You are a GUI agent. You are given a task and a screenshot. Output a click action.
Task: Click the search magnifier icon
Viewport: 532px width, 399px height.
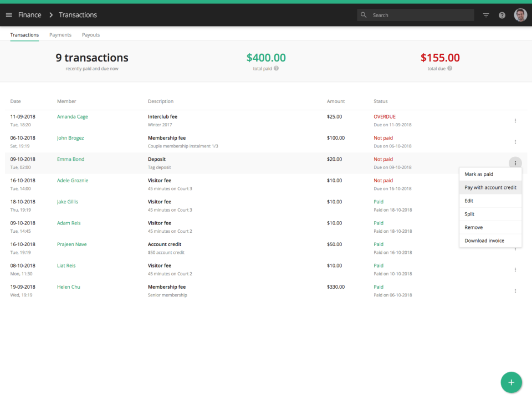click(x=364, y=15)
